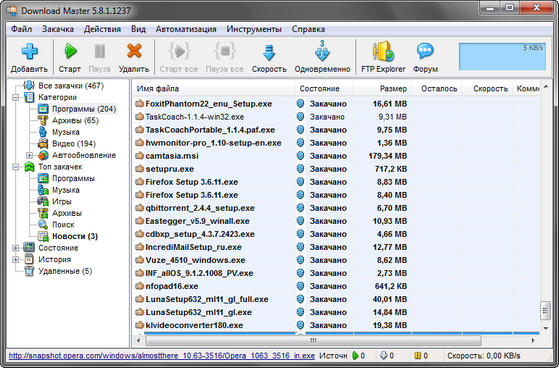This screenshot has height=368, width=559.
Task: Expand the Автообновление tree node
Action: (30, 155)
